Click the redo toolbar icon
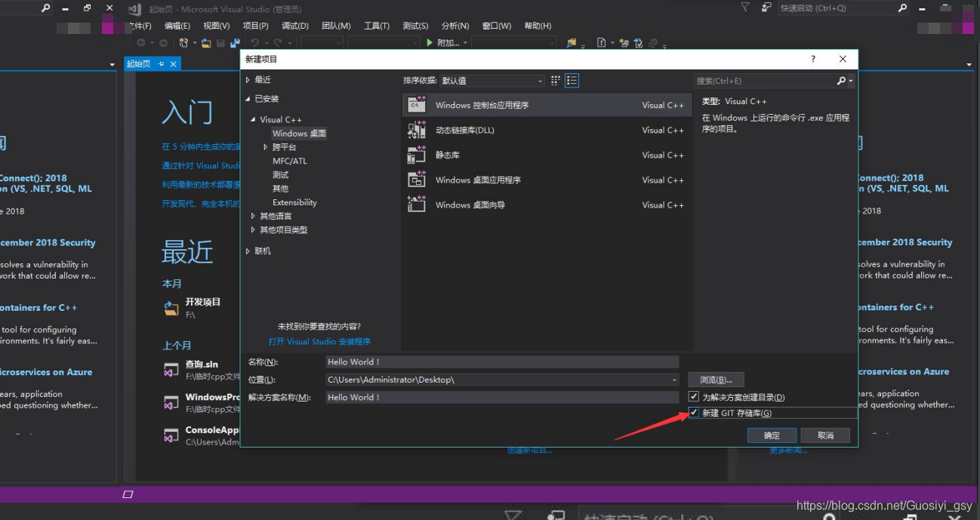This screenshot has width=980, height=520. coord(278,43)
